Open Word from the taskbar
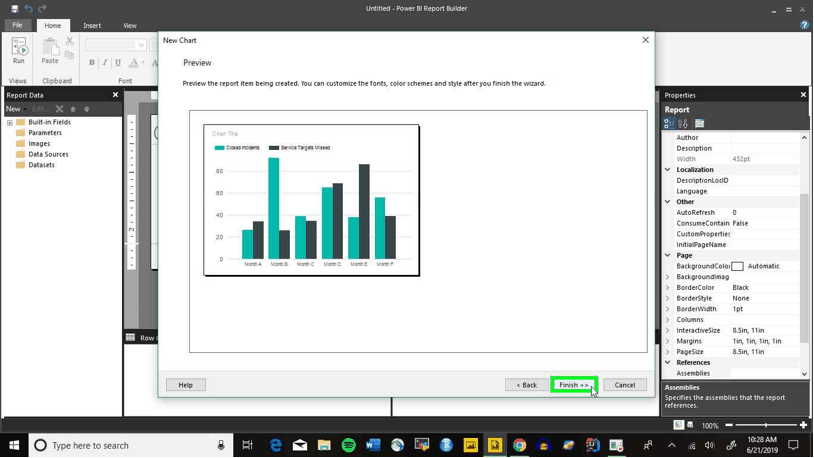The width and height of the screenshot is (814, 458). (373, 445)
